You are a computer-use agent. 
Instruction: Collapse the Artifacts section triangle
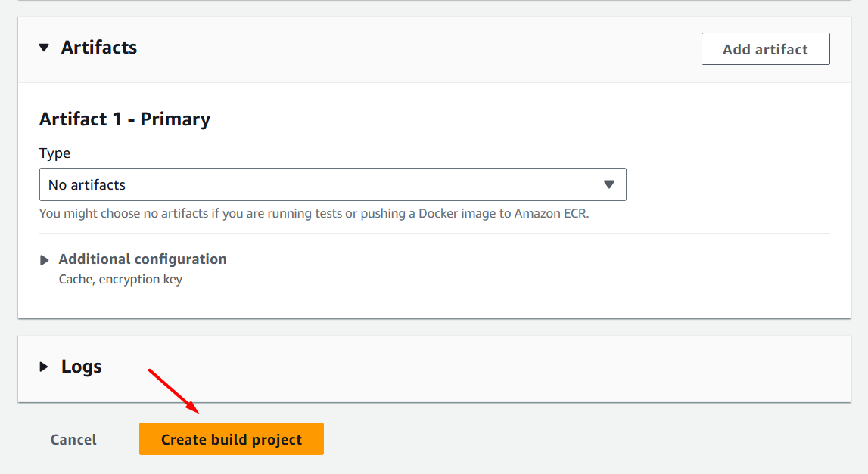coord(44,48)
